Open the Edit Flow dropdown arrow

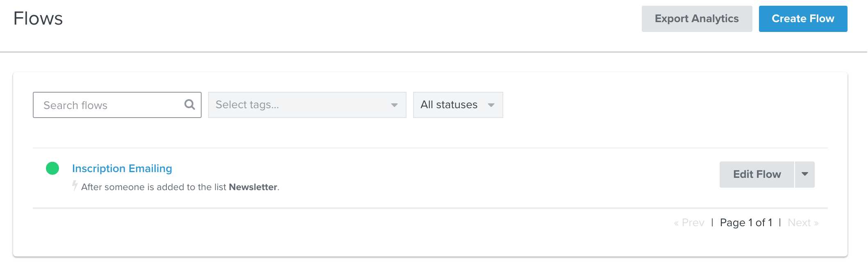point(805,174)
